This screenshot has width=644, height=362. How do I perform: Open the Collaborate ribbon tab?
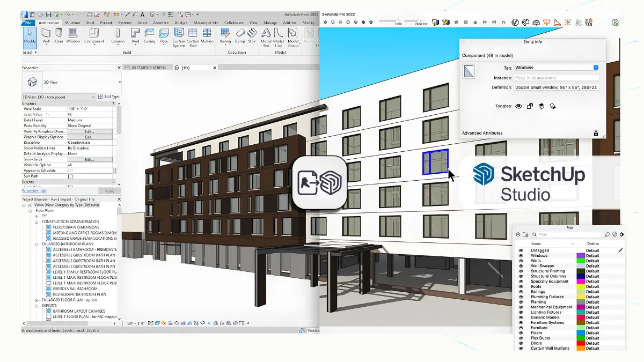[233, 23]
